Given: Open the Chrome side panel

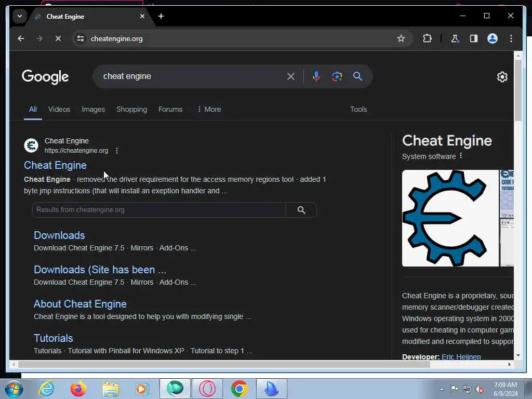Looking at the screenshot, I should [474, 38].
